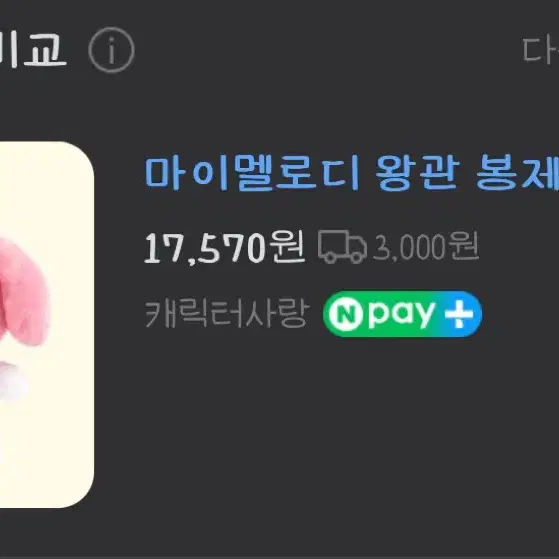Viewport: 559px width, 559px height.
Task: Click the word 왕관 in the product title
Action: pyautogui.click(x=417, y=173)
